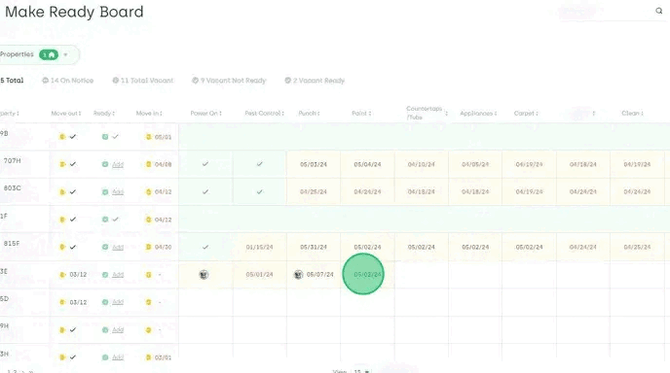Click avatar icon beside 05/07/24 Punch date
This screenshot has height=373, width=670.
(x=299, y=275)
